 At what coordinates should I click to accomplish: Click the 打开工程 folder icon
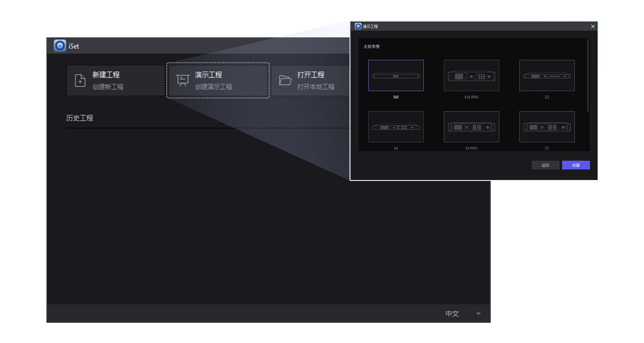285,81
